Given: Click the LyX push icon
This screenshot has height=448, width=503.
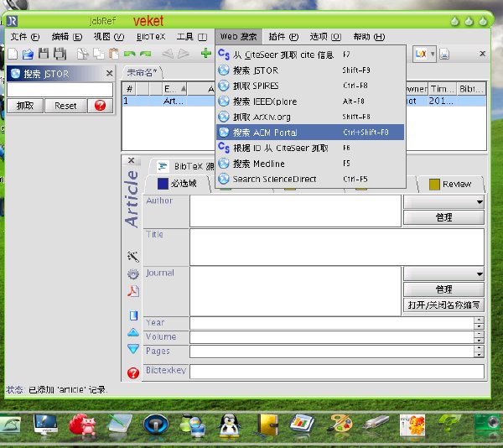Looking at the screenshot, I should tap(421, 54).
